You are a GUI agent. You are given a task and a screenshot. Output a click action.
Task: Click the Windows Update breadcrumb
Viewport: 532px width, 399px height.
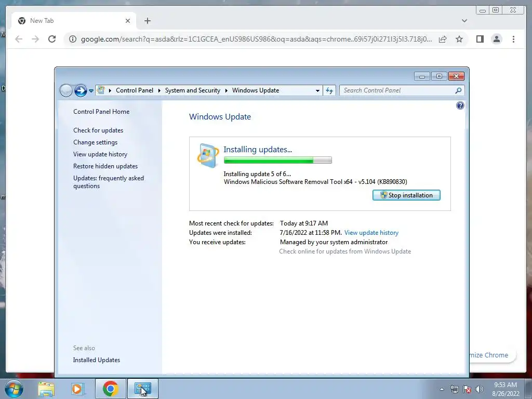[256, 90]
